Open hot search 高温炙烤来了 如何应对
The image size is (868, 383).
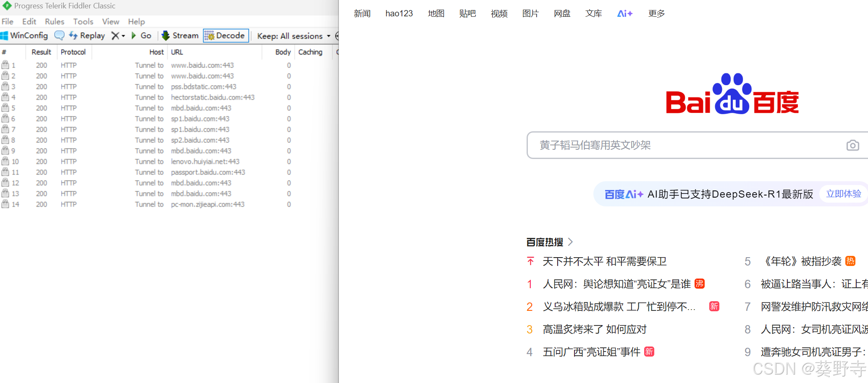(x=595, y=329)
